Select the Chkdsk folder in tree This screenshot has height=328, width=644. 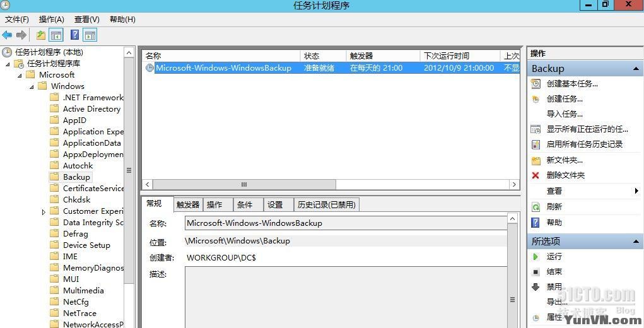coord(76,199)
